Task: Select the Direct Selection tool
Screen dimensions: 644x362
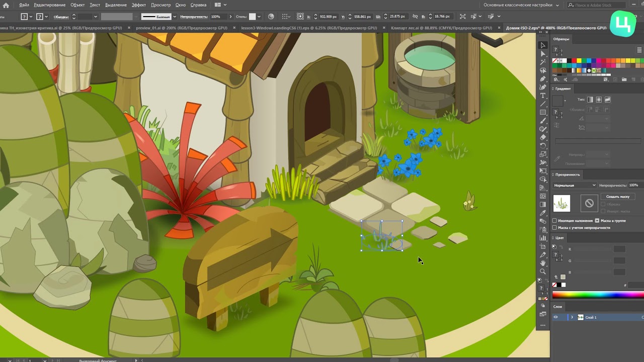Action: click(543, 54)
